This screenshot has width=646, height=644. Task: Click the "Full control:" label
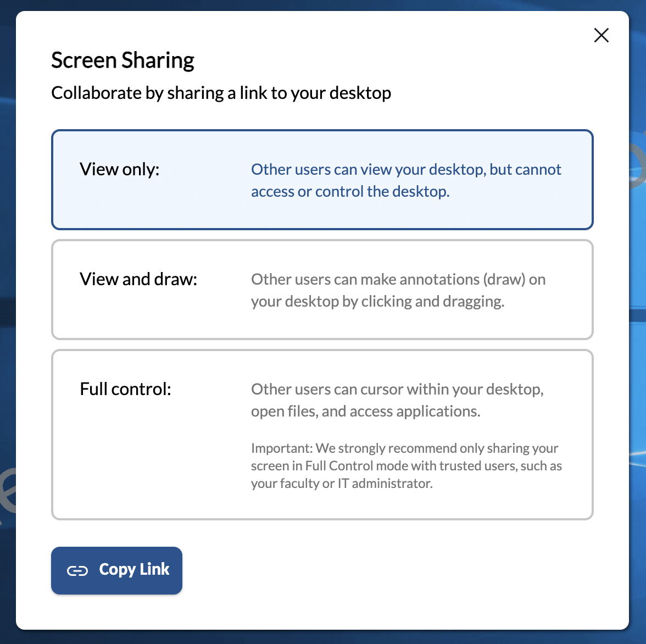(x=125, y=389)
